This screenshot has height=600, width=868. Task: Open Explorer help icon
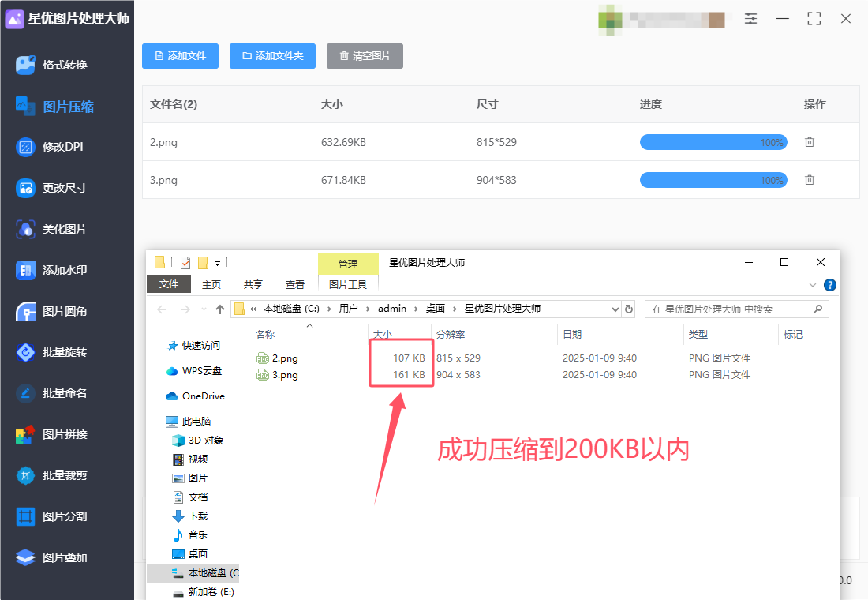(x=830, y=285)
